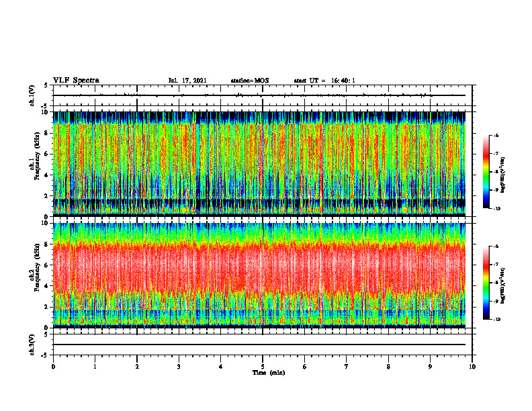Click the "-10" label on ch.1 color bar
Image resolution: width=532 pixels, height=411 pixels.
(497, 209)
